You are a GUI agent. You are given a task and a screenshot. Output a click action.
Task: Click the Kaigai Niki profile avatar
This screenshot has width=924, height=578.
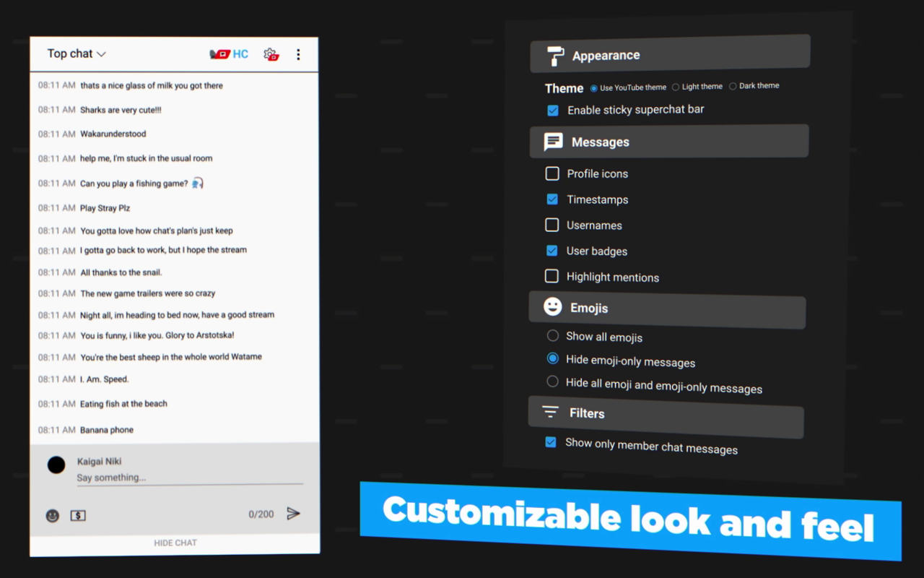point(56,465)
